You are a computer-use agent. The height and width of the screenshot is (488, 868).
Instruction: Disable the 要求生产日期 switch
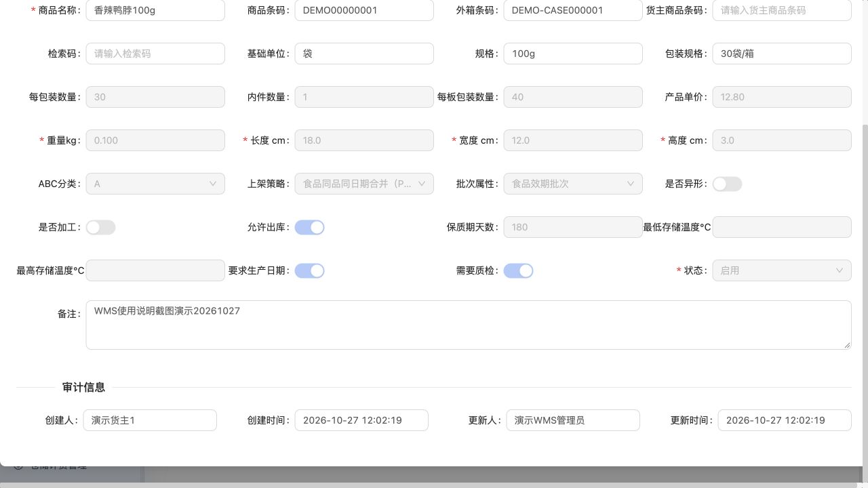pyautogui.click(x=309, y=270)
